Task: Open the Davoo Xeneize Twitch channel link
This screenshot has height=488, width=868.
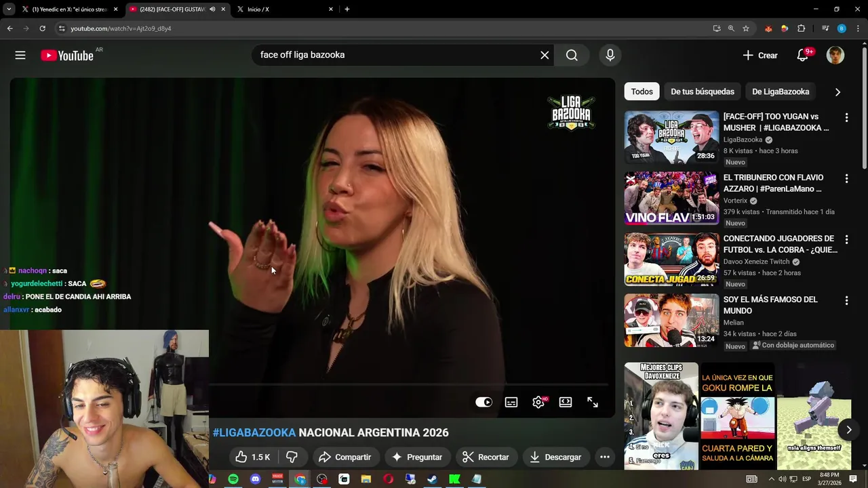Action: tap(756, 262)
